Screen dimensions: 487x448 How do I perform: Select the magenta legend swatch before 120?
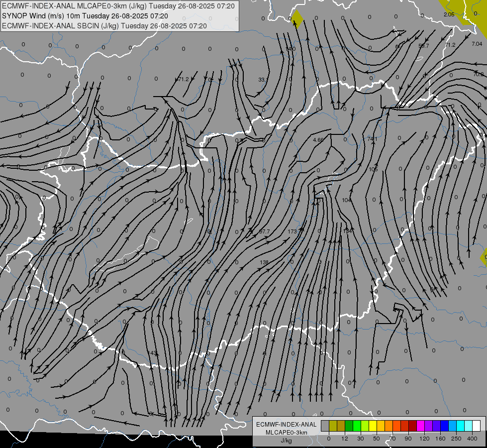point(420,426)
